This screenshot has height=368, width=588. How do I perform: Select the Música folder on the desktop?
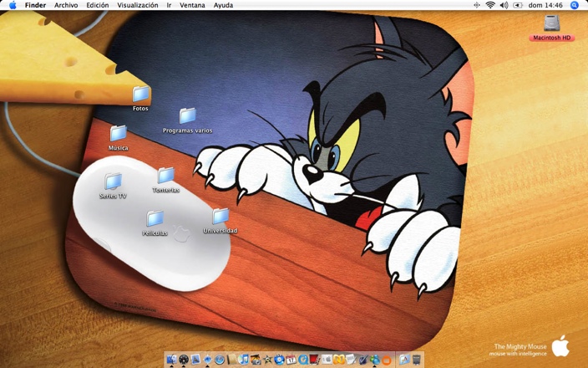point(118,133)
